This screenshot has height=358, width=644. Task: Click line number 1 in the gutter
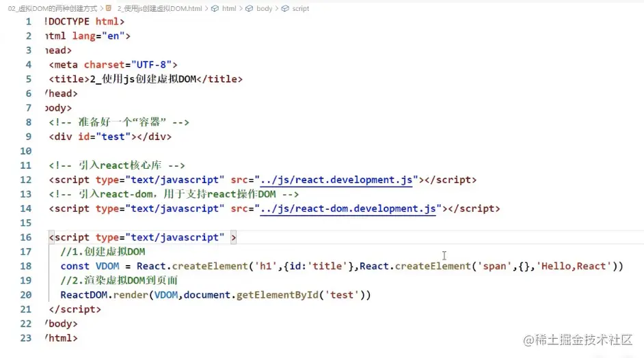pyautogui.click(x=28, y=21)
